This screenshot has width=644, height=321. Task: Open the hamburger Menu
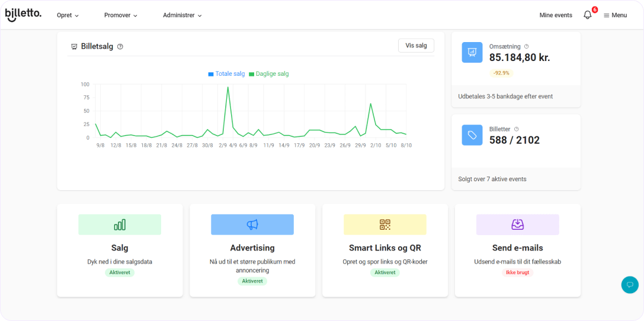pyautogui.click(x=615, y=15)
